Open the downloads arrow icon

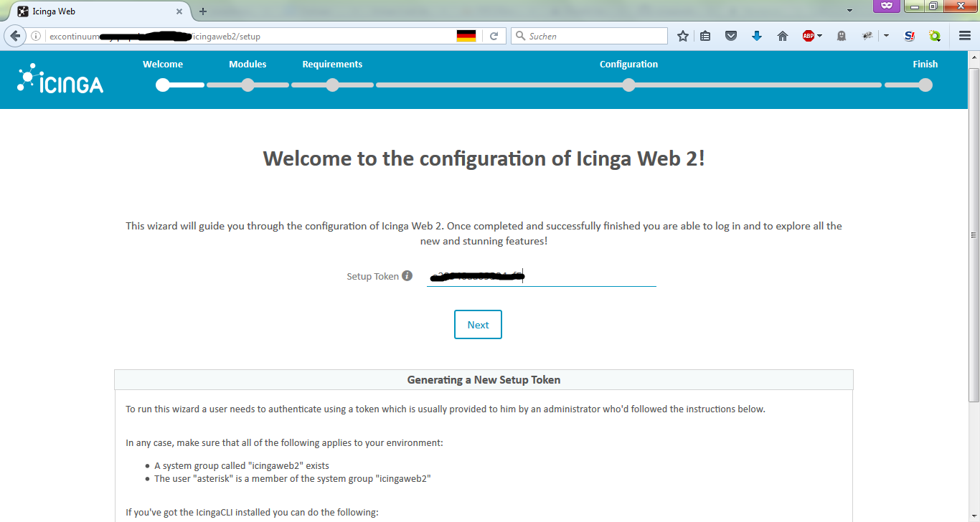click(757, 36)
